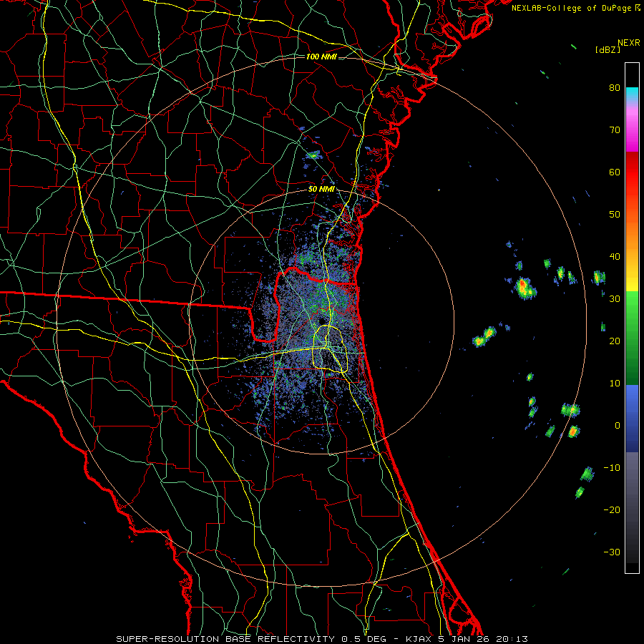This screenshot has height=644, width=644.
Task: Select the "50" value on the dBZ scale
Action: 615,215
